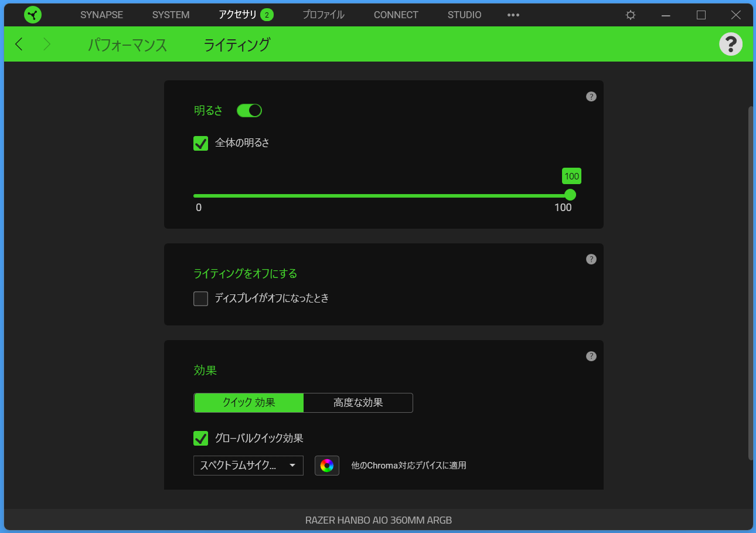Open the settings gear icon
Image resolution: width=756 pixels, height=533 pixels.
coord(631,15)
